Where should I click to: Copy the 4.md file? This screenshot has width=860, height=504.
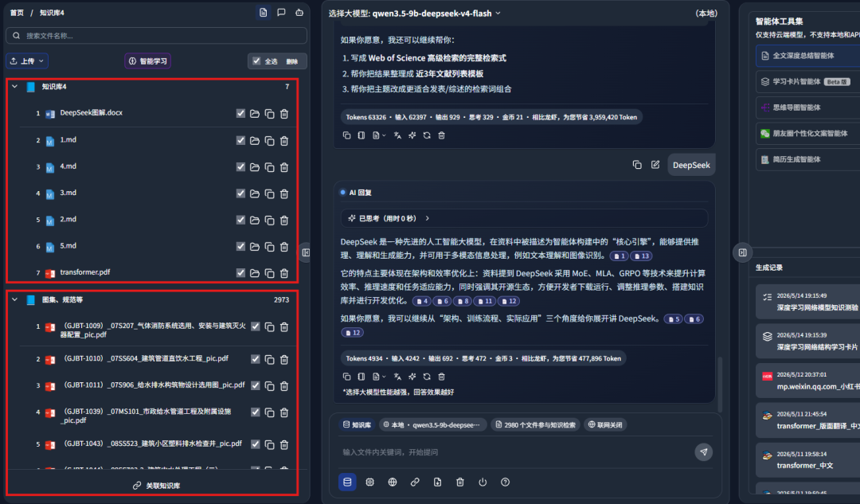point(269,166)
